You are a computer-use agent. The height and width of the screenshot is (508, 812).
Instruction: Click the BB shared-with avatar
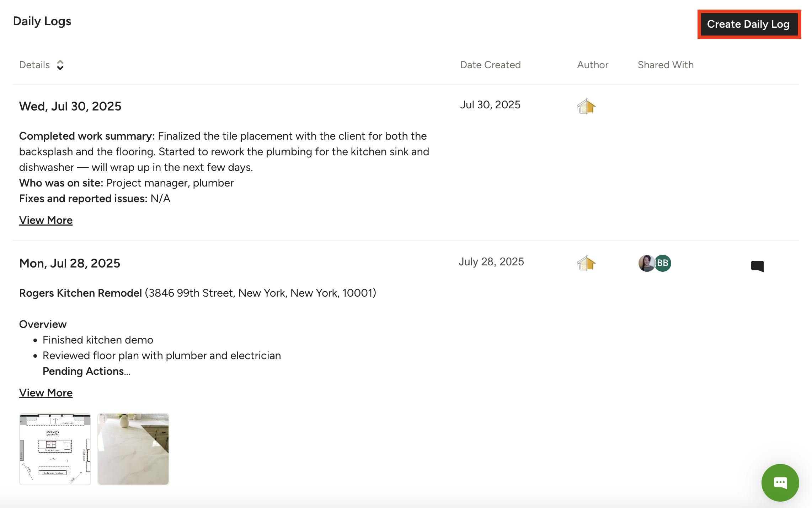(663, 263)
